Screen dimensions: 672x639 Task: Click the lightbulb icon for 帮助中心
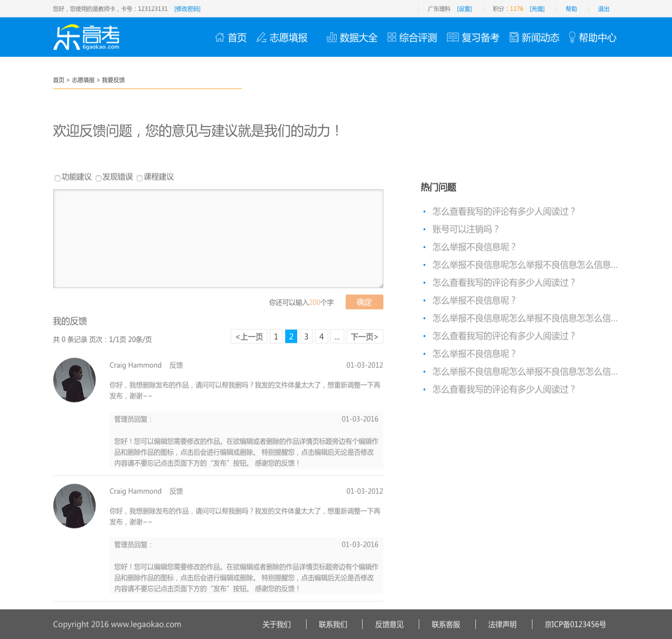click(572, 37)
